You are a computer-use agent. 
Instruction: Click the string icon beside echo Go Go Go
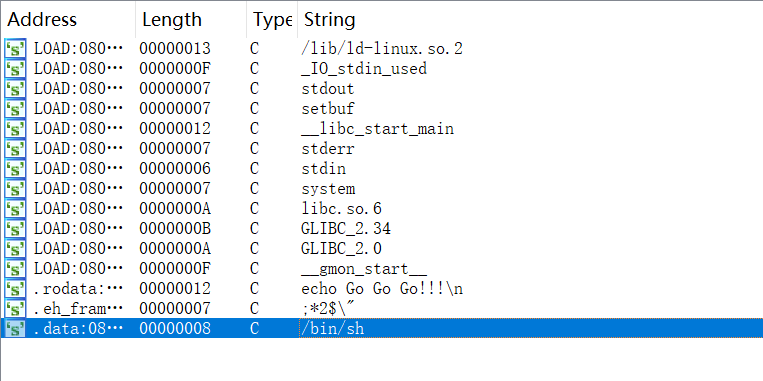tap(15, 289)
